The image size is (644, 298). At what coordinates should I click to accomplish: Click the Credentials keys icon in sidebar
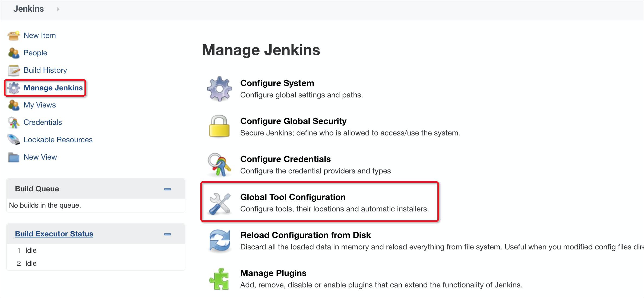(14, 122)
